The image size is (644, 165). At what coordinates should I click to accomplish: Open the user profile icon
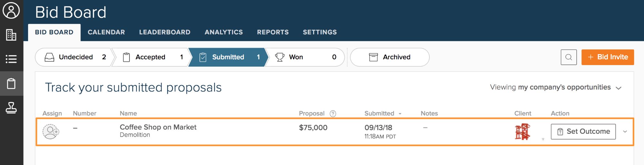(x=11, y=11)
